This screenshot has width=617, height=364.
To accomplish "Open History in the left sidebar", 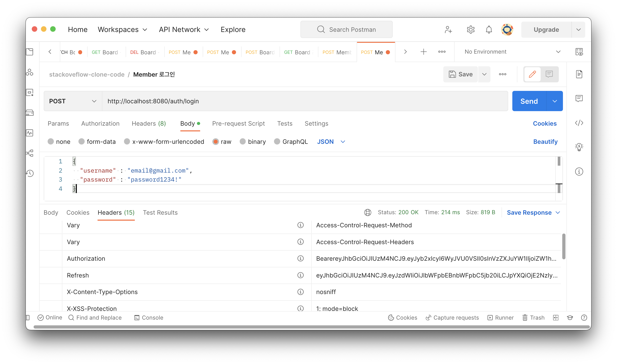I will (30, 173).
